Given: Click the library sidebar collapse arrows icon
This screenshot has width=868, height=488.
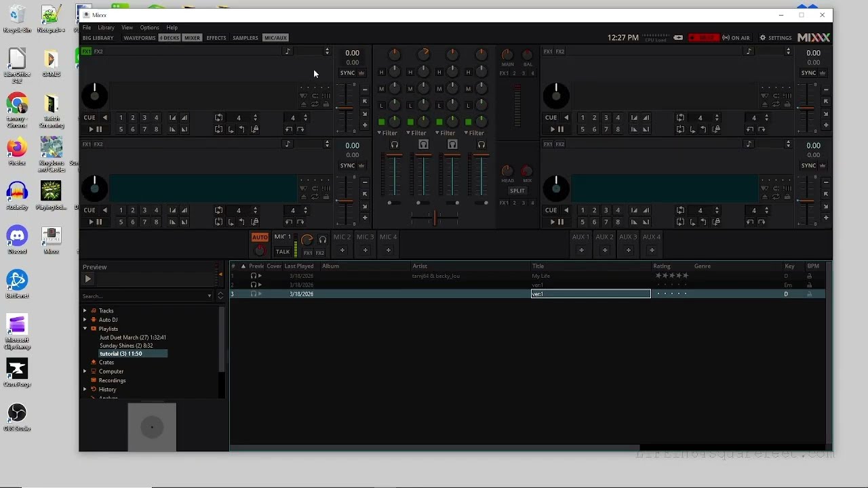Looking at the screenshot, I should click(x=220, y=296).
